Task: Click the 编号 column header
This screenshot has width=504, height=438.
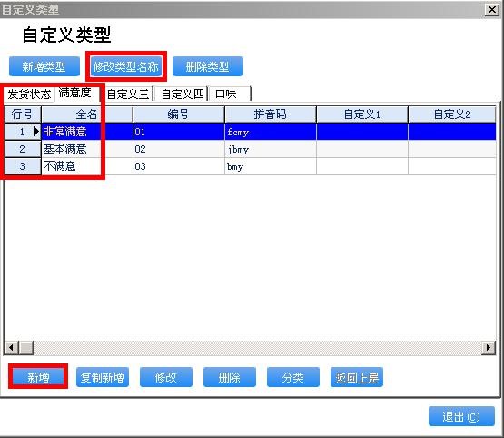Action: click(179, 114)
